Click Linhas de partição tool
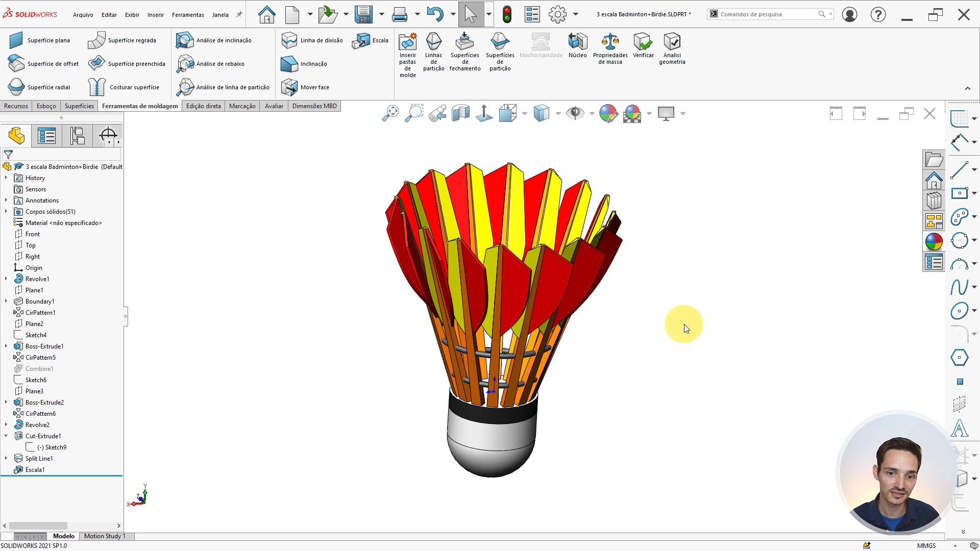This screenshot has width=980, height=551. (x=433, y=52)
